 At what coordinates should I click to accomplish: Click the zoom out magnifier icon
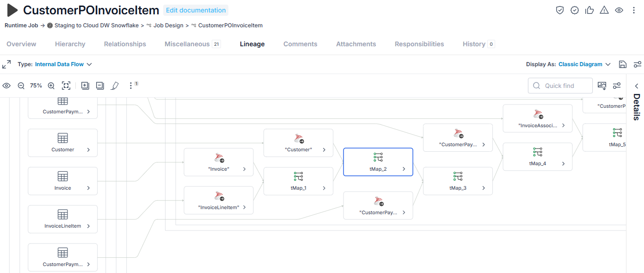(x=21, y=86)
